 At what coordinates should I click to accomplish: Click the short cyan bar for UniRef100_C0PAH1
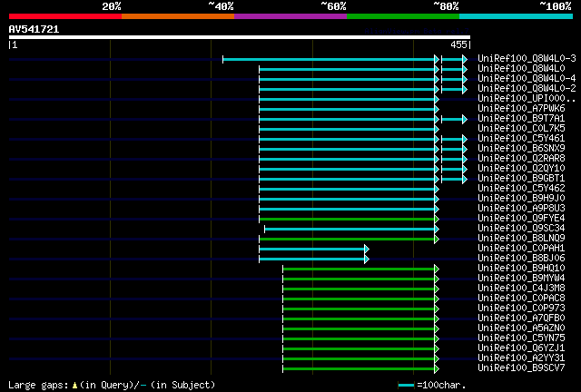tap(312, 249)
